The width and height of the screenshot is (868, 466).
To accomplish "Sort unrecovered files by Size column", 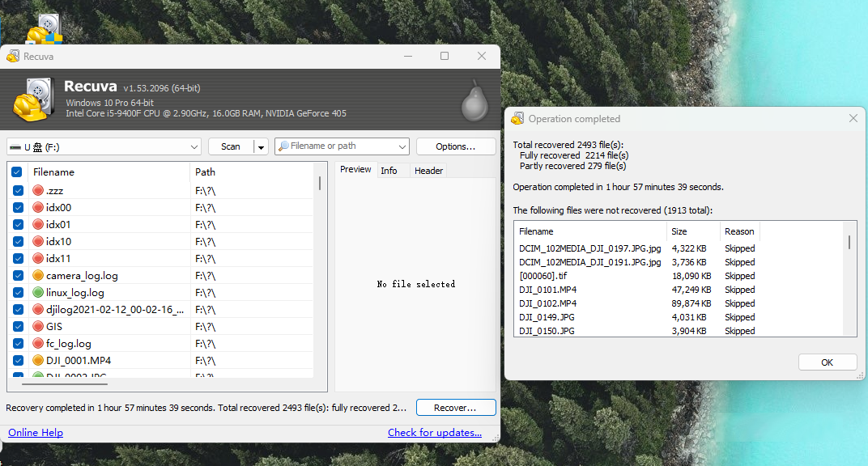I will point(692,231).
